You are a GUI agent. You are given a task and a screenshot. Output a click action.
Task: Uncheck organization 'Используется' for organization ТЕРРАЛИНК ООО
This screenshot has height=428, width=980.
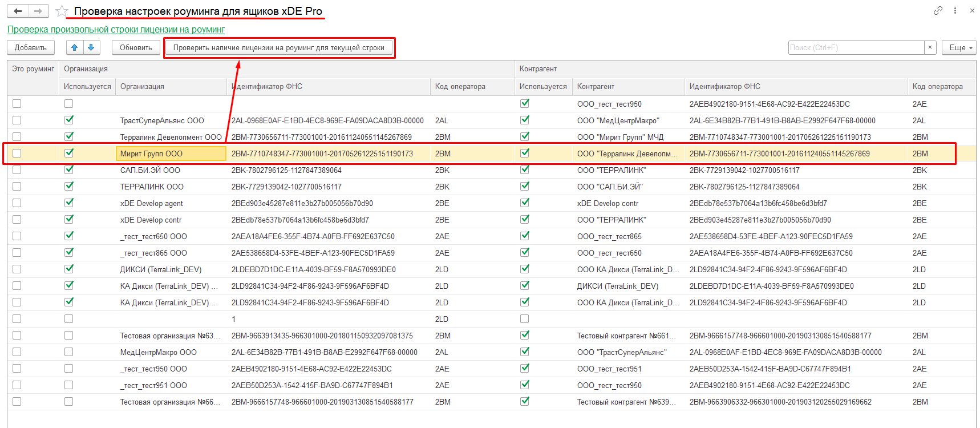pyautogui.click(x=69, y=186)
